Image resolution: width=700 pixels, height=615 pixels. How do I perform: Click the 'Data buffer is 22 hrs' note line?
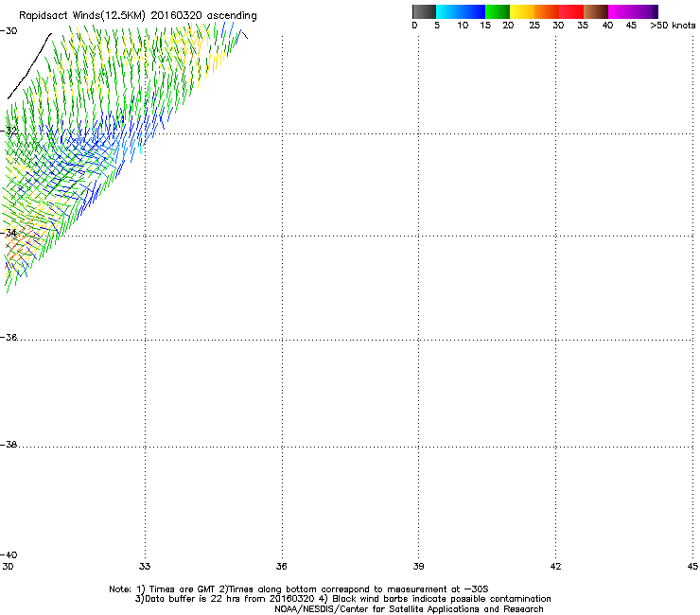coord(342,599)
